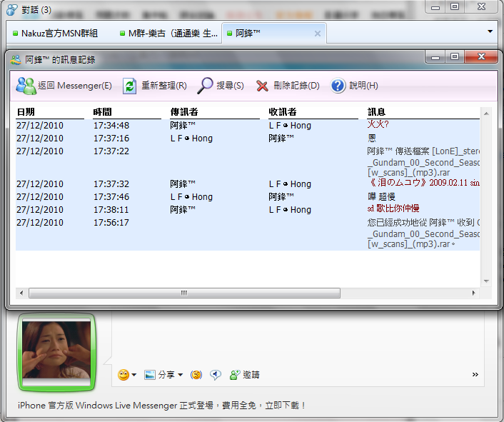The image size is (504, 422).
Task: Switch to M群-樂古 conversation tab
Action: [x=168, y=34]
